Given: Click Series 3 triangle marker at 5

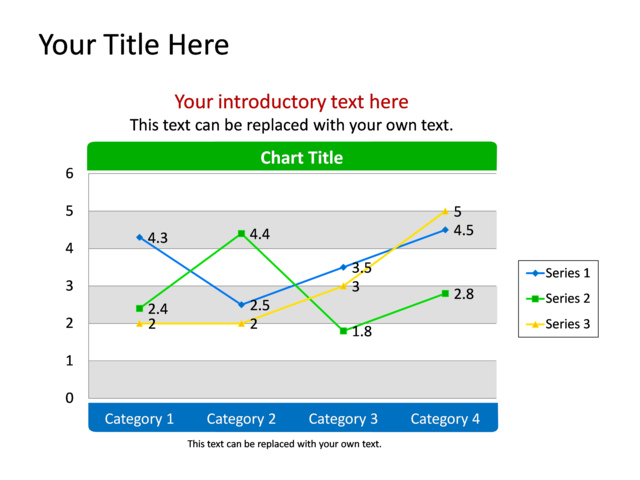Looking at the screenshot, I should coord(445,211).
